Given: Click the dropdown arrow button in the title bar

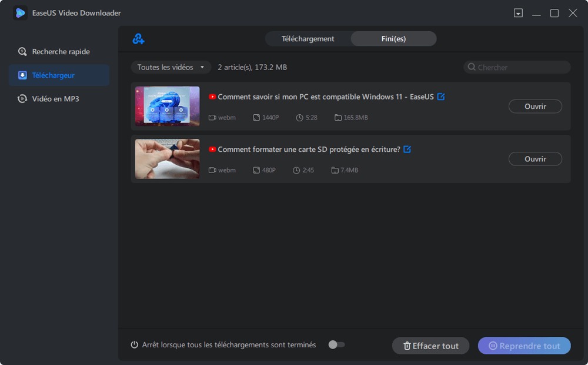Looking at the screenshot, I should (x=518, y=12).
